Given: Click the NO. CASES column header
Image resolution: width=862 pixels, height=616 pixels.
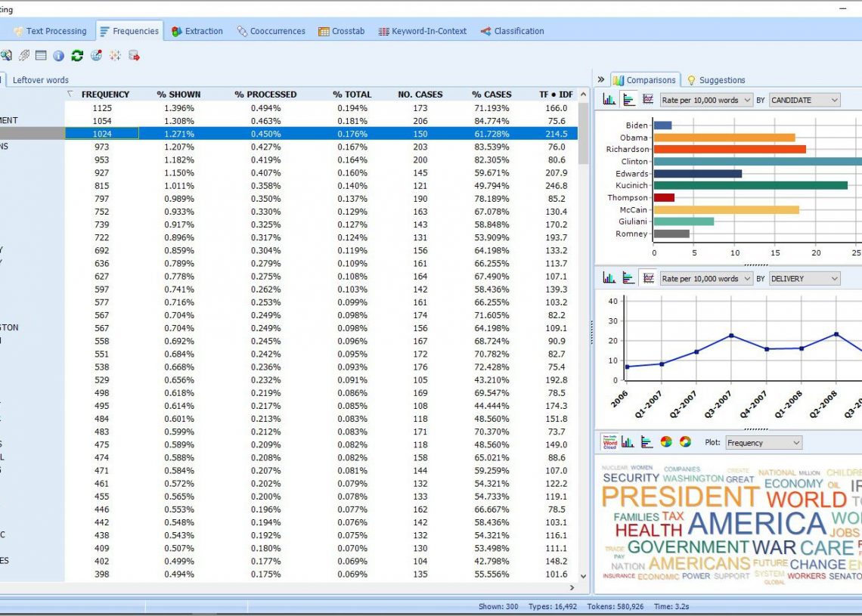Looking at the screenshot, I should [420, 94].
